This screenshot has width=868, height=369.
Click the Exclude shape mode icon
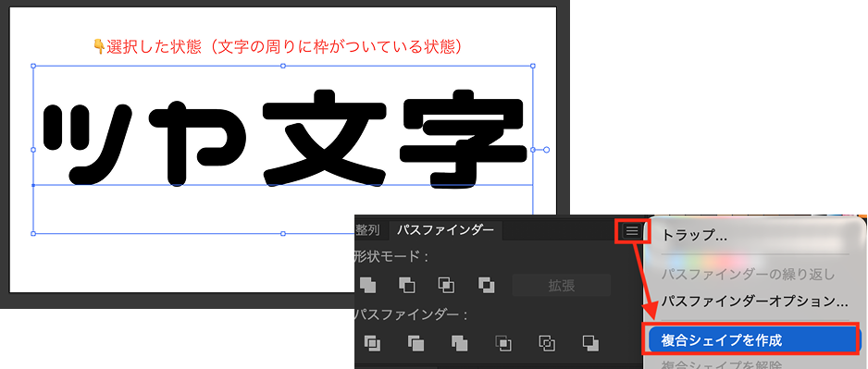(x=487, y=285)
